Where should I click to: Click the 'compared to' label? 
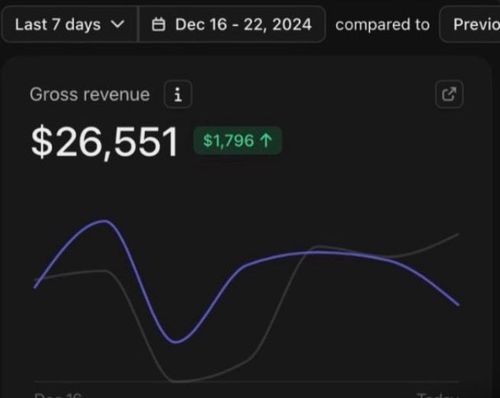[382, 25]
